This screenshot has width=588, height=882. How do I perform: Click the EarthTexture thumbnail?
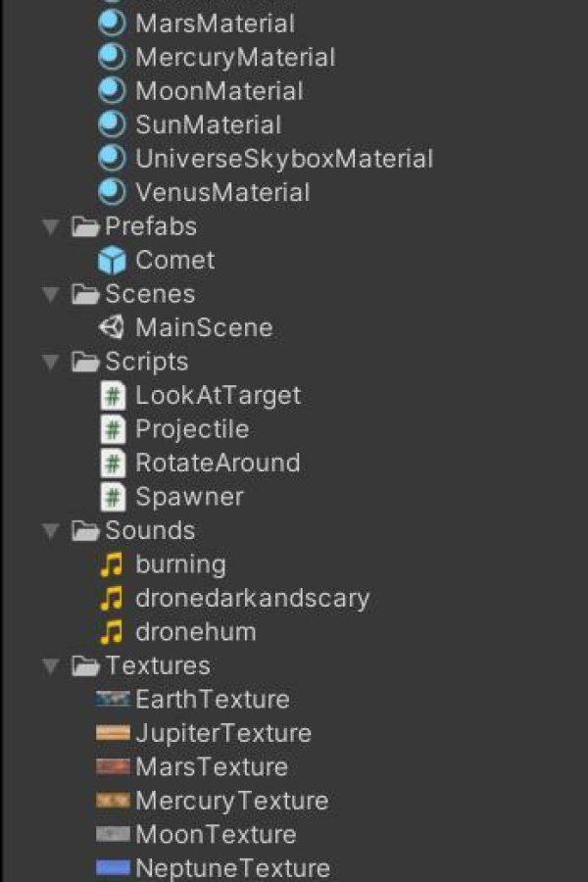tap(113, 699)
